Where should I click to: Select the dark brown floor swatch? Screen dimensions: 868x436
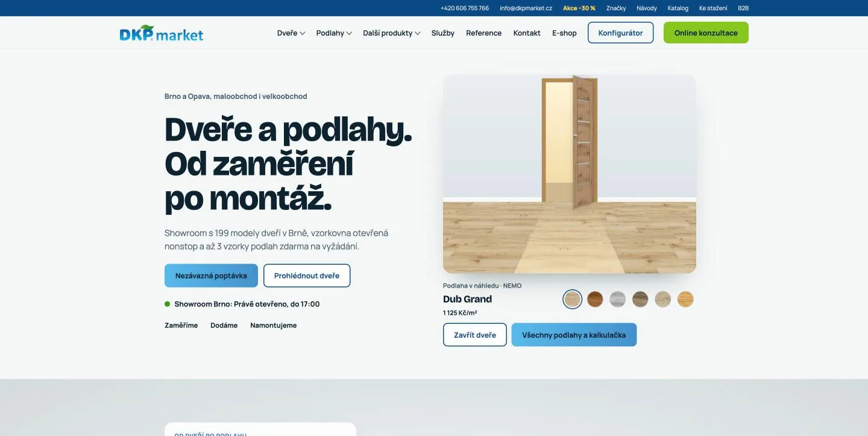coord(595,299)
